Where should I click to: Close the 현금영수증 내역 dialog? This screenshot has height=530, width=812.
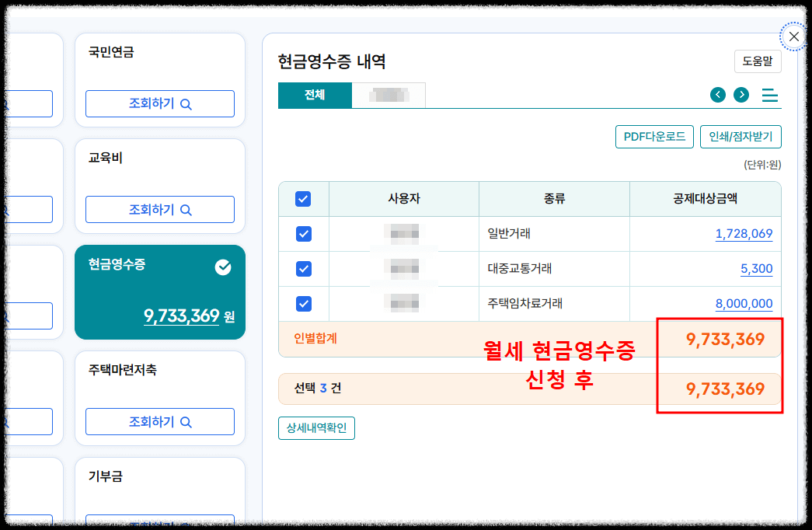(x=793, y=37)
